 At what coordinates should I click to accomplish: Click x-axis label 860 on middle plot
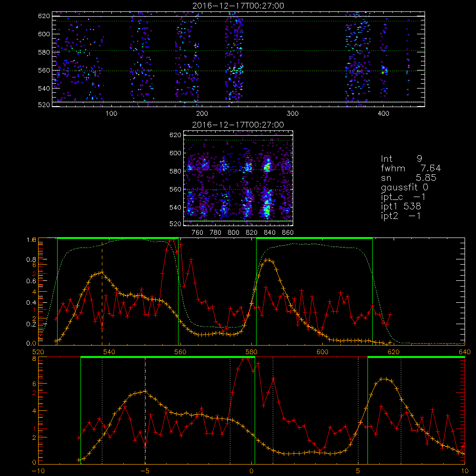coord(288,233)
